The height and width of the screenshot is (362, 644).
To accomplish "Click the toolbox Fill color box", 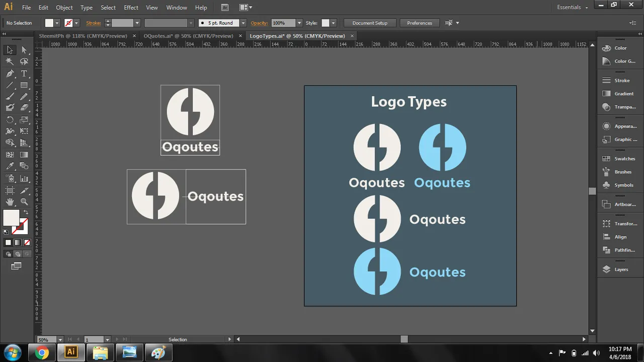I will 11,218.
